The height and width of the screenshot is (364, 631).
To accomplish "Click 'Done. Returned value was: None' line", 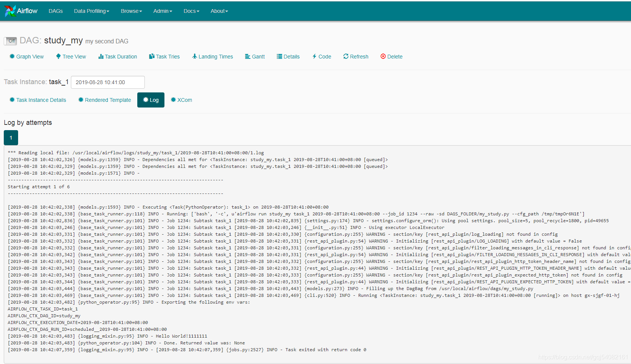I will pos(126,343).
